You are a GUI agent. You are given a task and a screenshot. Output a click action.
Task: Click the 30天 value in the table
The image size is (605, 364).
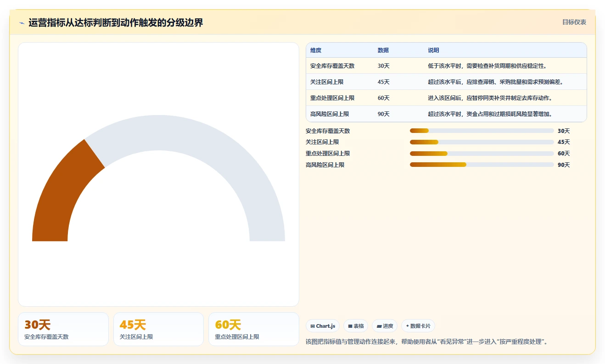point(384,66)
